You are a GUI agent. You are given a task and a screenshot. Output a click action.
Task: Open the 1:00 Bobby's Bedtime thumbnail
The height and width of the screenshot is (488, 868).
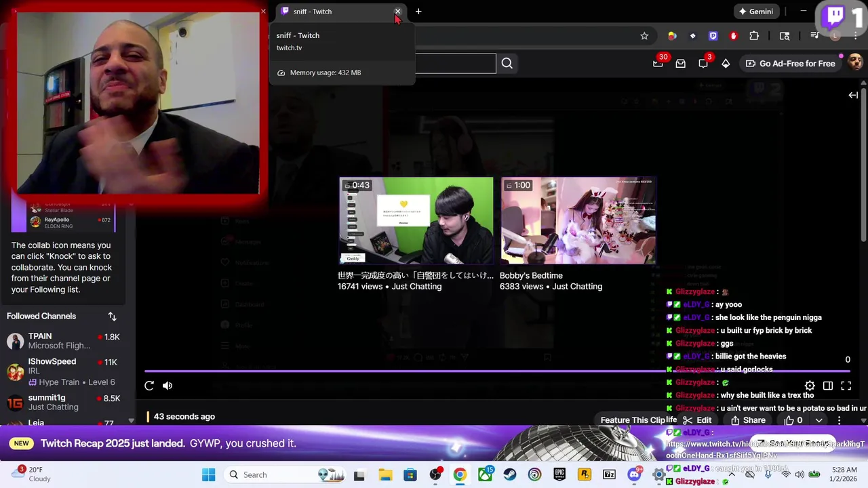pos(578,220)
